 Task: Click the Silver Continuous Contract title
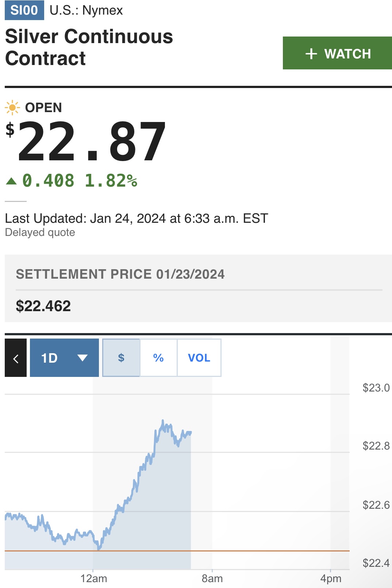[89, 47]
